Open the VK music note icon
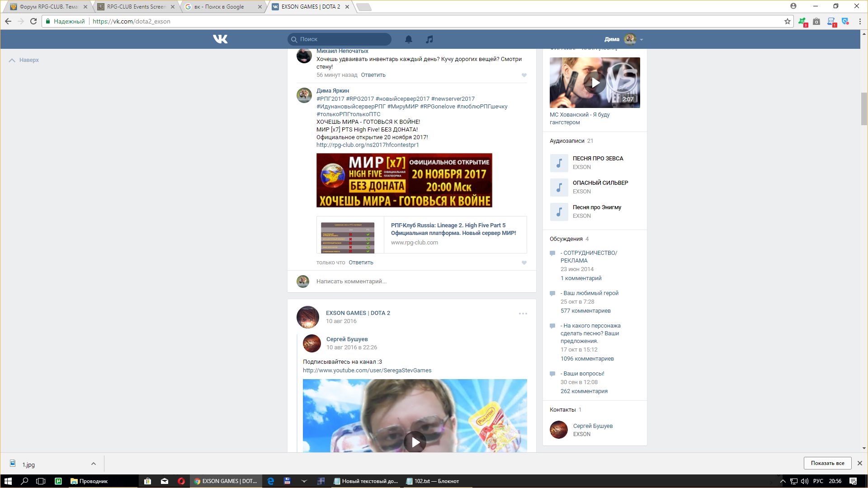This screenshot has width=868, height=488. tap(429, 39)
